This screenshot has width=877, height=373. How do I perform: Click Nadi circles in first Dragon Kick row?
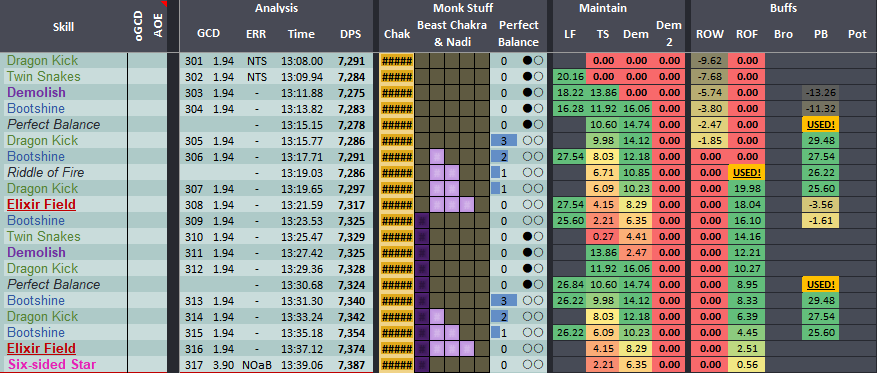click(534, 60)
